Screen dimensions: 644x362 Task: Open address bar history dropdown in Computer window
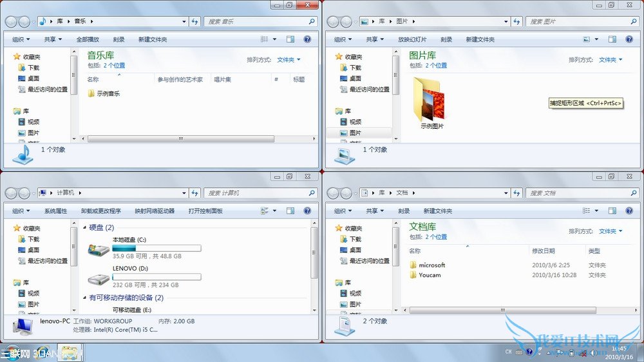pos(184,193)
